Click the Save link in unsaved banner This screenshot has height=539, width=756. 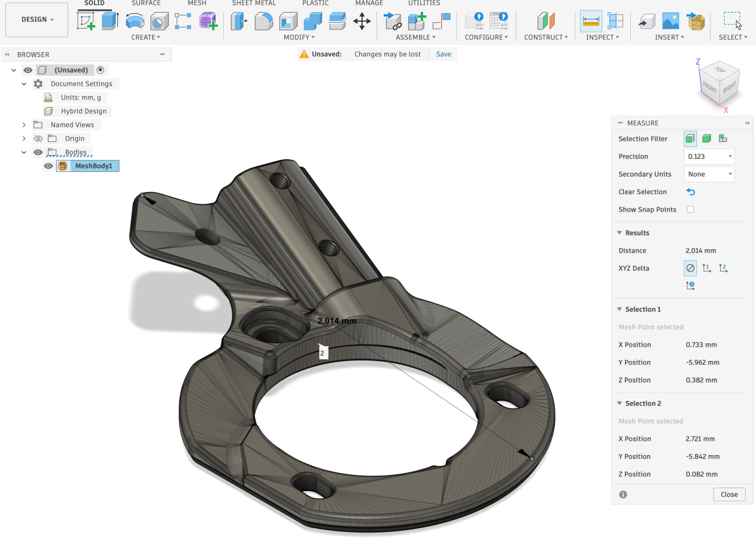point(444,54)
